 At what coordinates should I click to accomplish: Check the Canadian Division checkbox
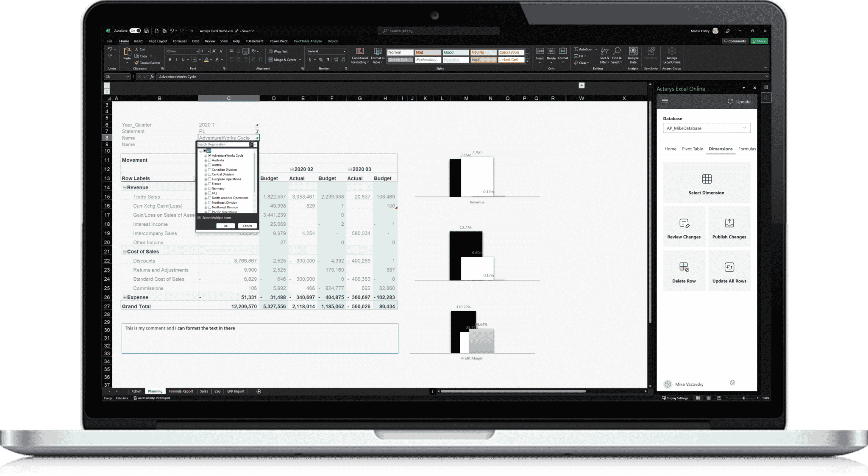click(x=210, y=169)
